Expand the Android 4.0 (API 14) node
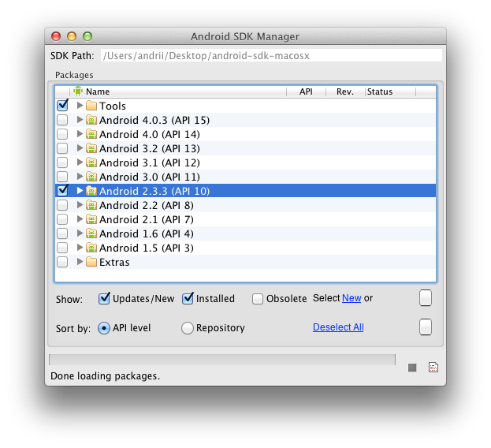491x448 pixels. click(x=80, y=134)
